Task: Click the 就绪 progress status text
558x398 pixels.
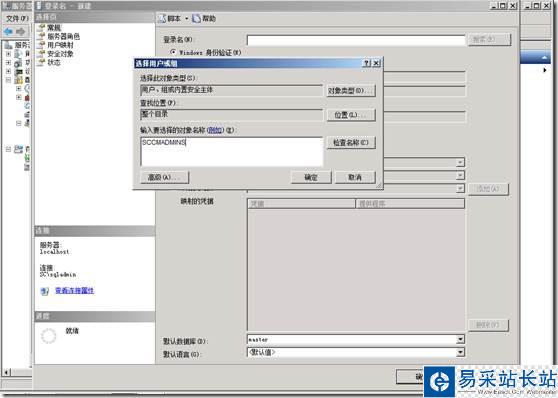Action: coord(72,331)
